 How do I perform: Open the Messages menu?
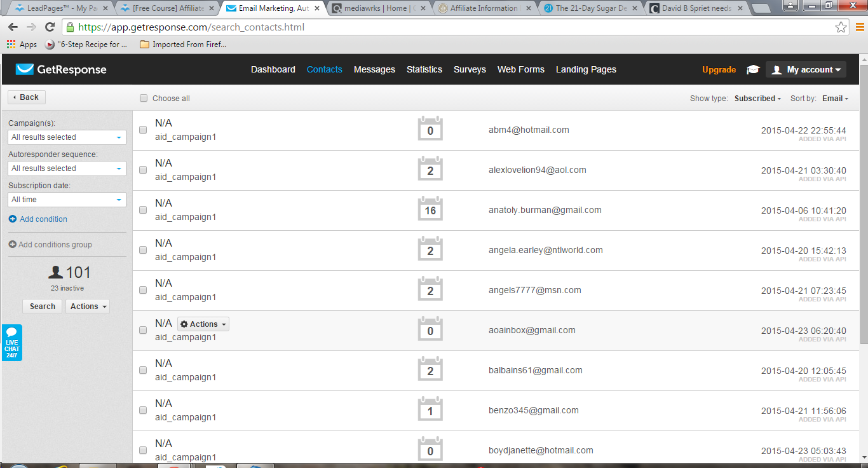(374, 70)
